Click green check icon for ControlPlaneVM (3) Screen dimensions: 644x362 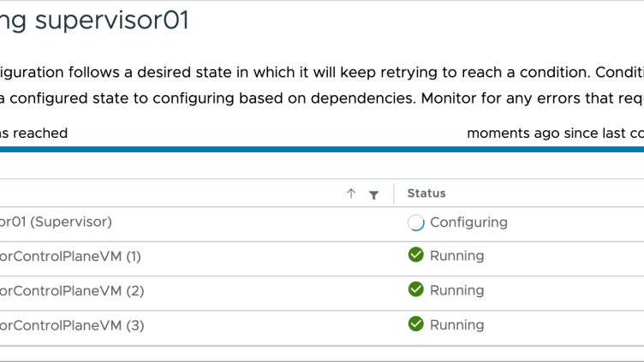tap(416, 323)
